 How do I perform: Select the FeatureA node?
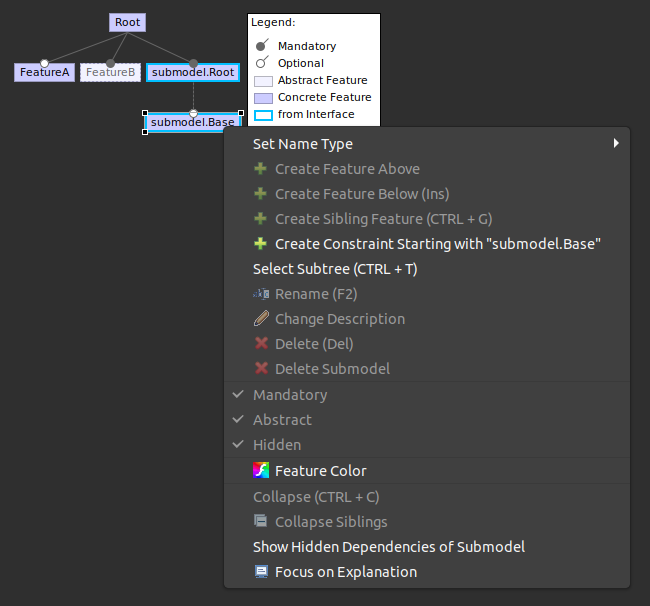tap(44, 72)
